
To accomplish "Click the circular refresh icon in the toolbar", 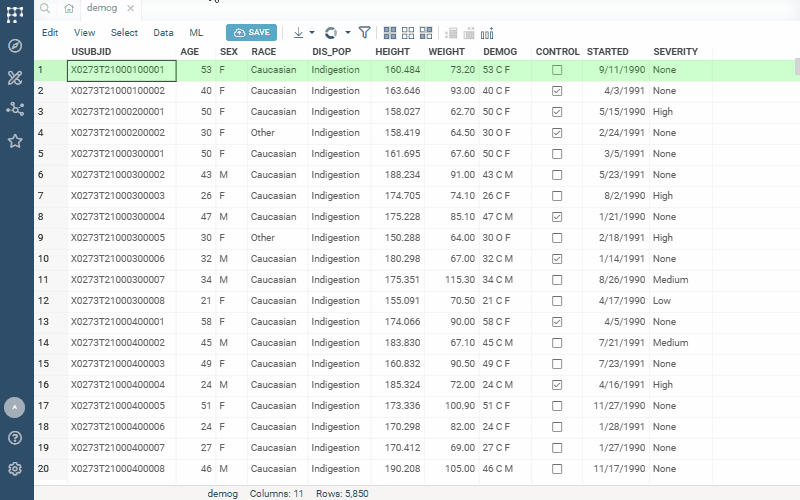I will pyautogui.click(x=331, y=33).
